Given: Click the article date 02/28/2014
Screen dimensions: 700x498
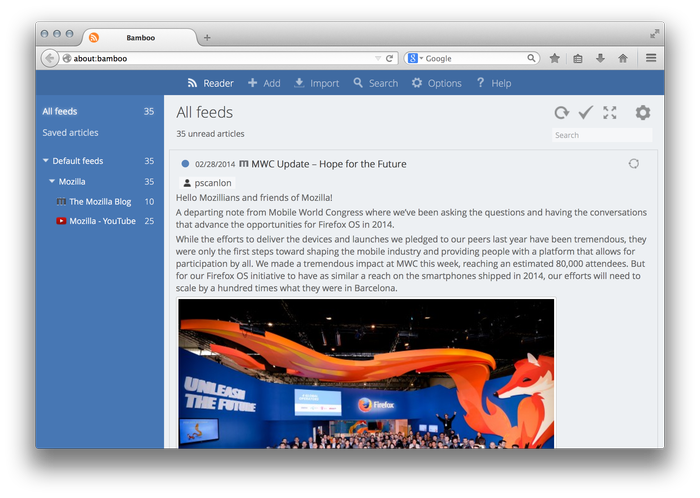Looking at the screenshot, I should click(x=215, y=164).
